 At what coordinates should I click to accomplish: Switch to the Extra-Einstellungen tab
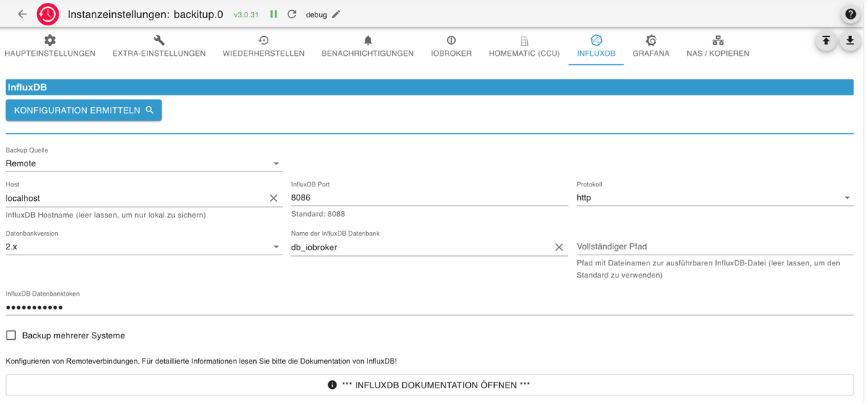(159, 46)
